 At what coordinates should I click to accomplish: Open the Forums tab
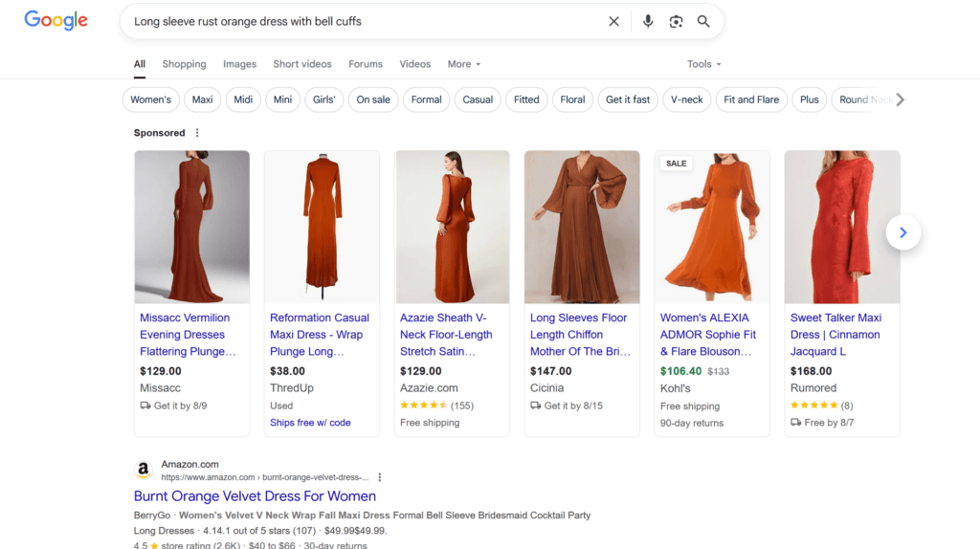click(366, 64)
